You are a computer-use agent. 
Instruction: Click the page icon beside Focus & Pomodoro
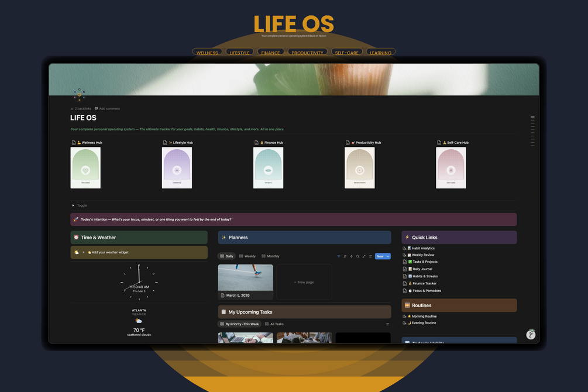pyautogui.click(x=405, y=291)
